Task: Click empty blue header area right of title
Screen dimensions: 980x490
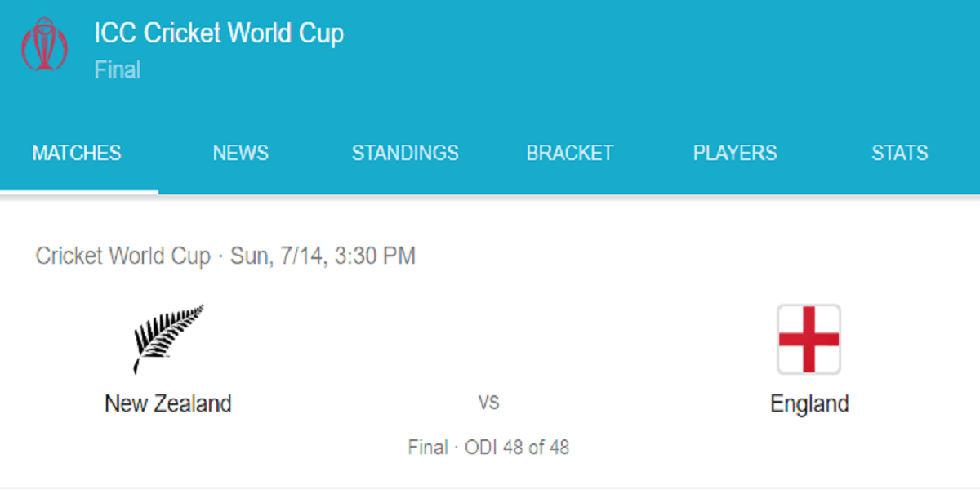Action: tap(653, 49)
